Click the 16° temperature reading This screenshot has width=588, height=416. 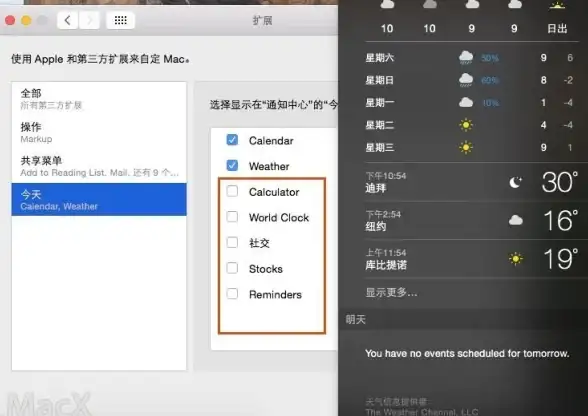click(x=560, y=220)
